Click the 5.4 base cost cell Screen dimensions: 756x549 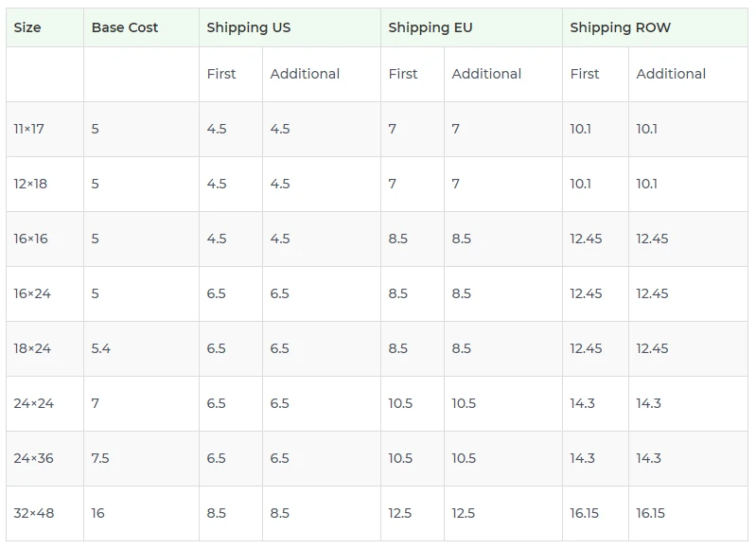[101, 348]
